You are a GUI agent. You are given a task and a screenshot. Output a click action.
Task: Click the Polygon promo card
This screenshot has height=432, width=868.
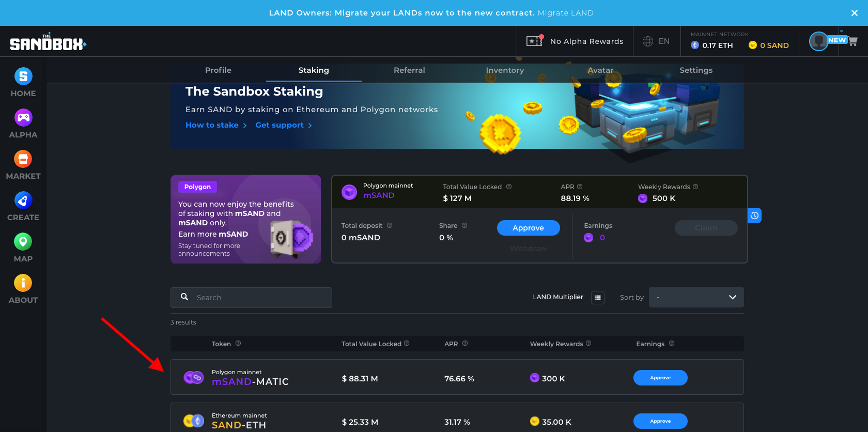[245, 219]
